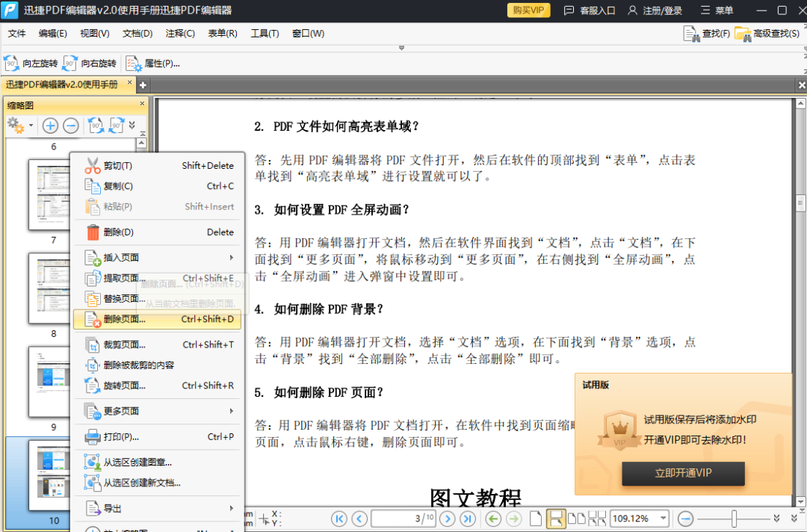Go to previous page button
Screen dimensions: 807x532
[359, 519]
